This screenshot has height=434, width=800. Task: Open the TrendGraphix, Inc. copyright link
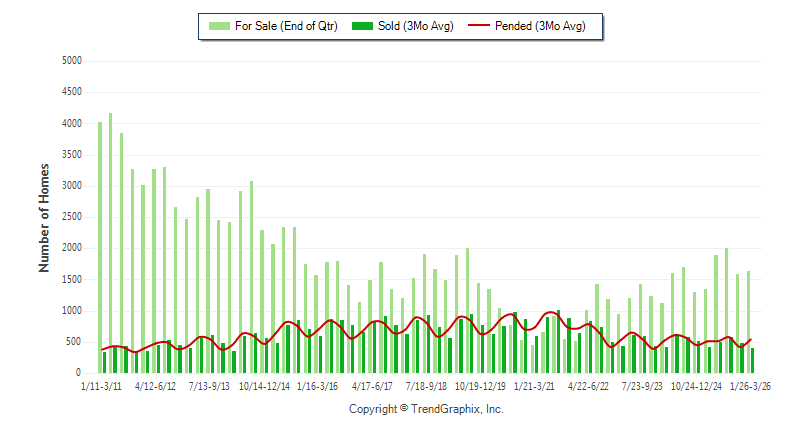[x=426, y=409]
